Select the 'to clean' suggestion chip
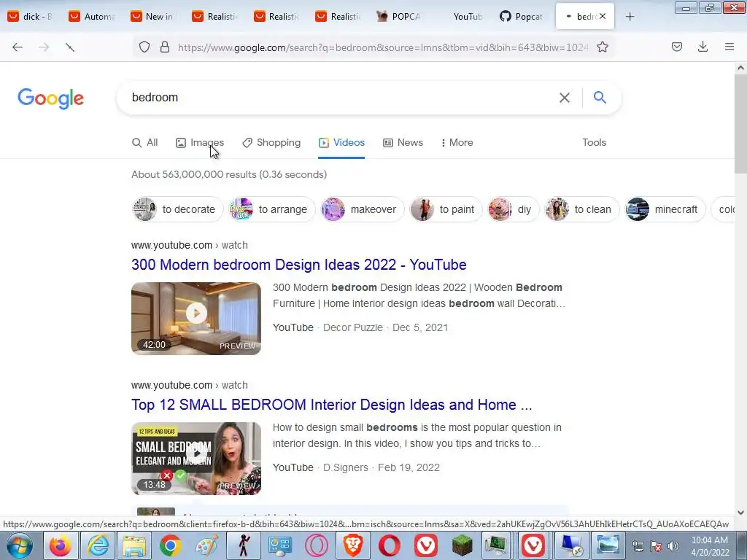 click(x=581, y=209)
